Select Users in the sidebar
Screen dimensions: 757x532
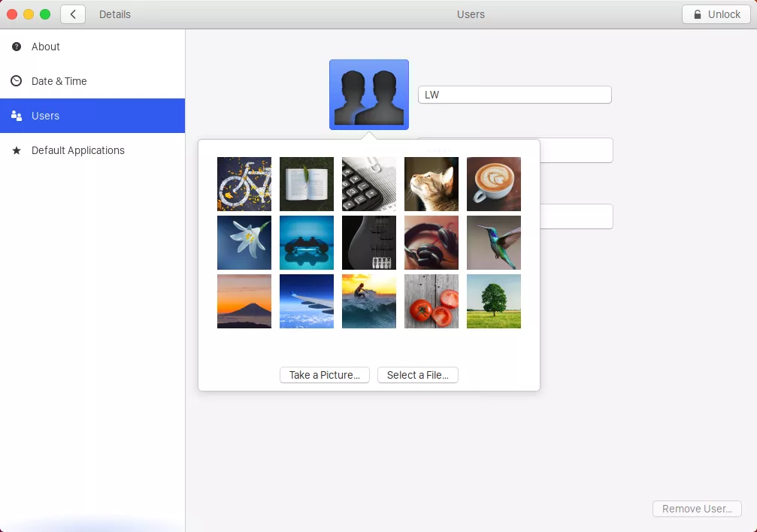pyautogui.click(x=92, y=116)
